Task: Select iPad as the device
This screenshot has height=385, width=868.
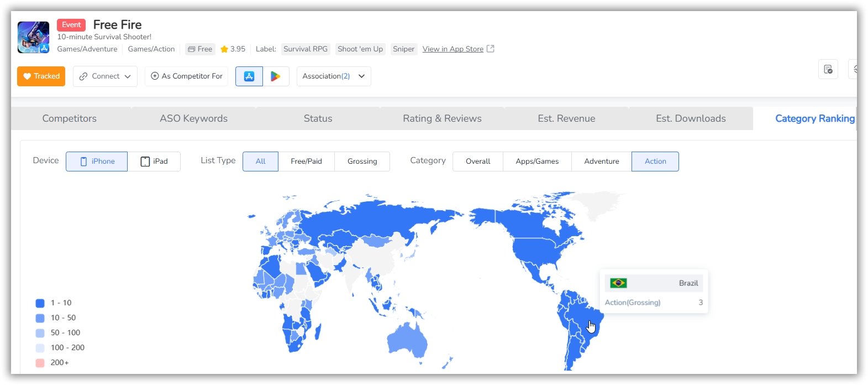Action: coord(154,162)
